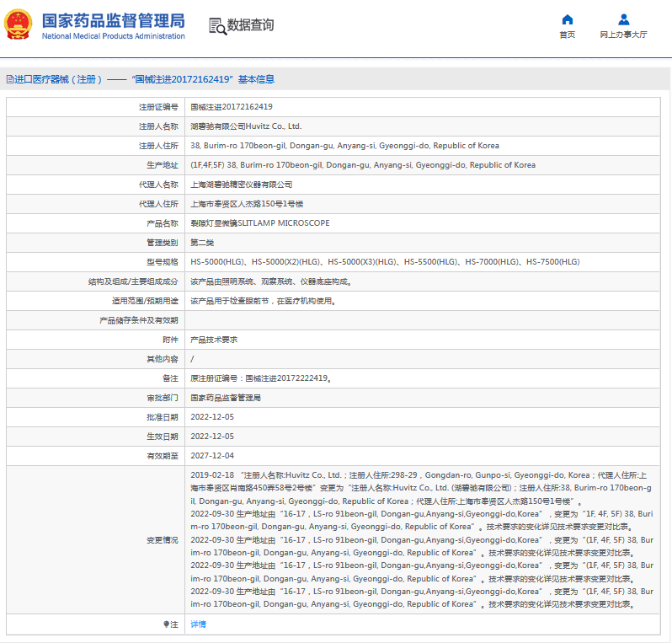Screen dimensions: 672x643
Task: Select 产品技术要求 attachment text
Action: click(x=214, y=340)
